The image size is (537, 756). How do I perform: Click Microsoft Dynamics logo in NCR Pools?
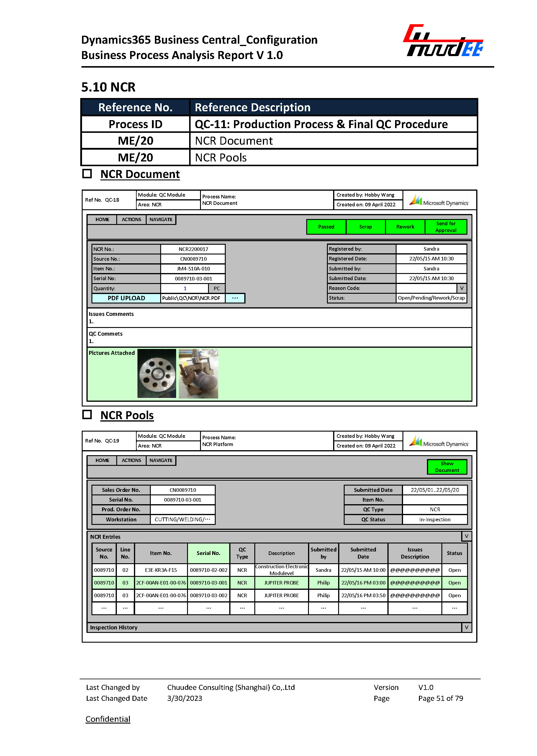click(439, 441)
